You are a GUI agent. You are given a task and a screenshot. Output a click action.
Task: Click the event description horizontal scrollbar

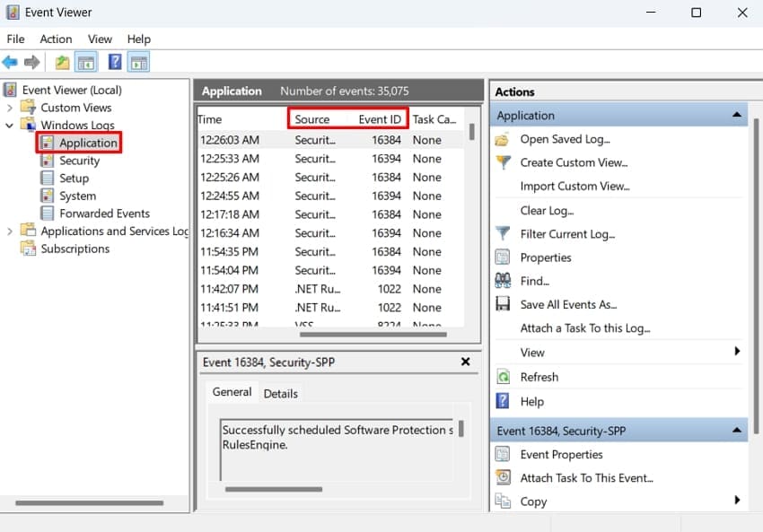(x=274, y=489)
